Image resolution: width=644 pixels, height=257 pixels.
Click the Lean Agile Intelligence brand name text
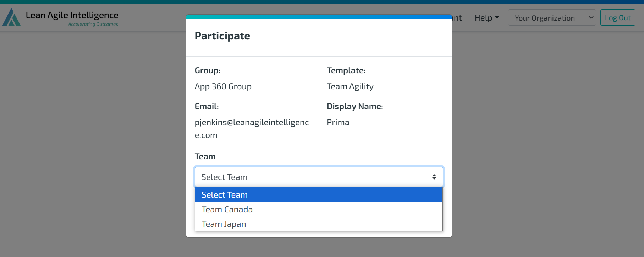(x=72, y=15)
